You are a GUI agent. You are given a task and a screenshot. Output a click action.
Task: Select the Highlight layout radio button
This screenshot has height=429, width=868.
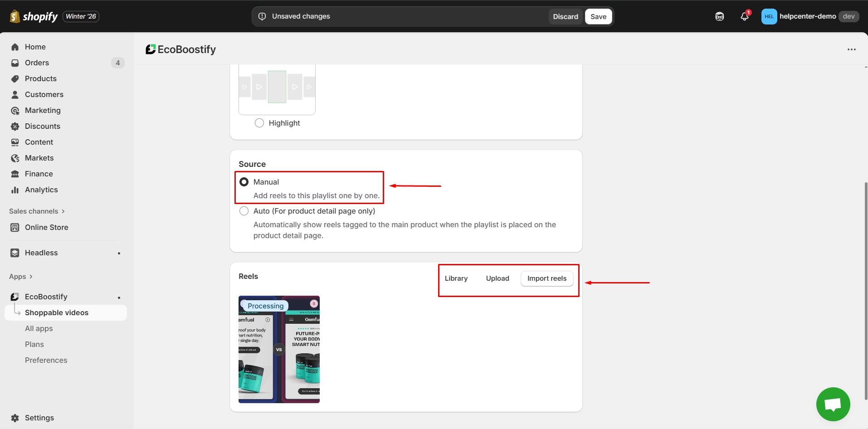point(259,123)
